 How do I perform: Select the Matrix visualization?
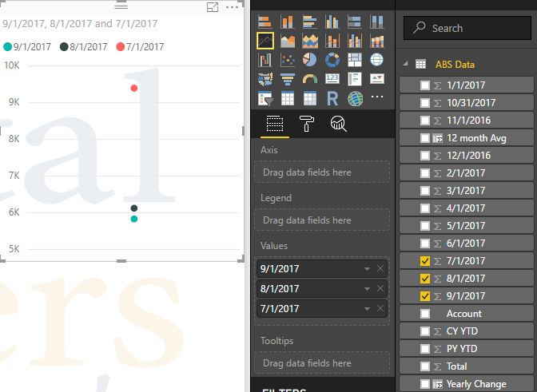pyautogui.click(x=310, y=98)
